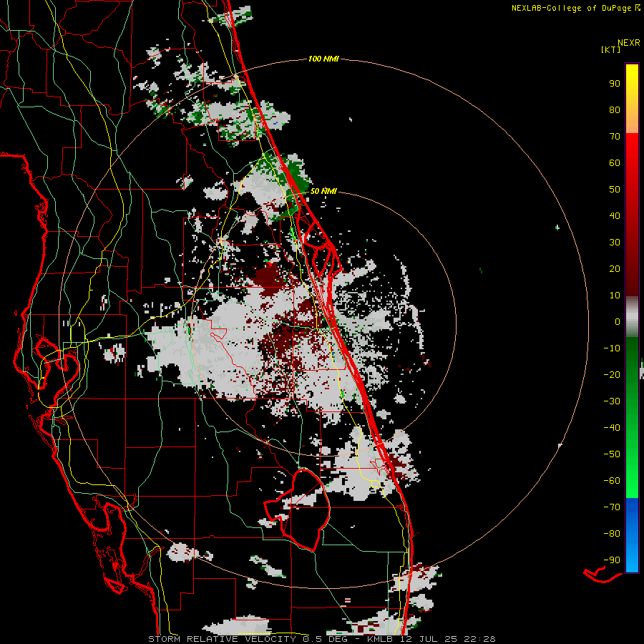644x644 pixels.
Task: Click the -60 knot scale label
Action: tap(612, 481)
